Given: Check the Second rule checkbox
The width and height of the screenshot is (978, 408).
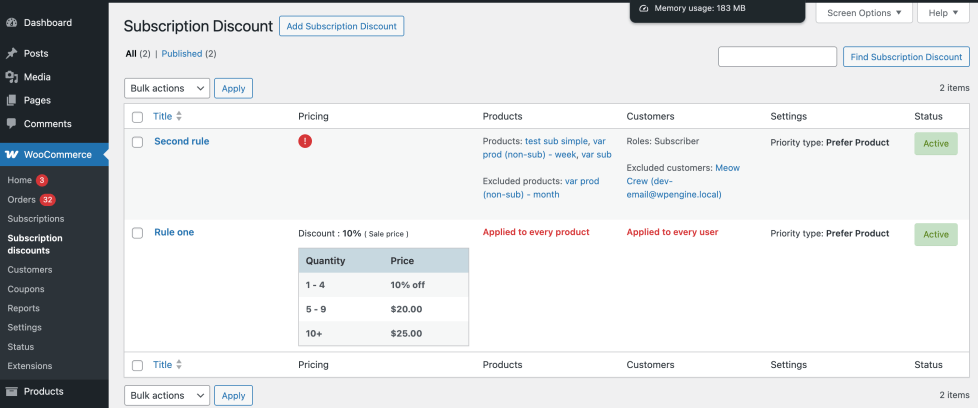Looking at the screenshot, I should point(138,142).
